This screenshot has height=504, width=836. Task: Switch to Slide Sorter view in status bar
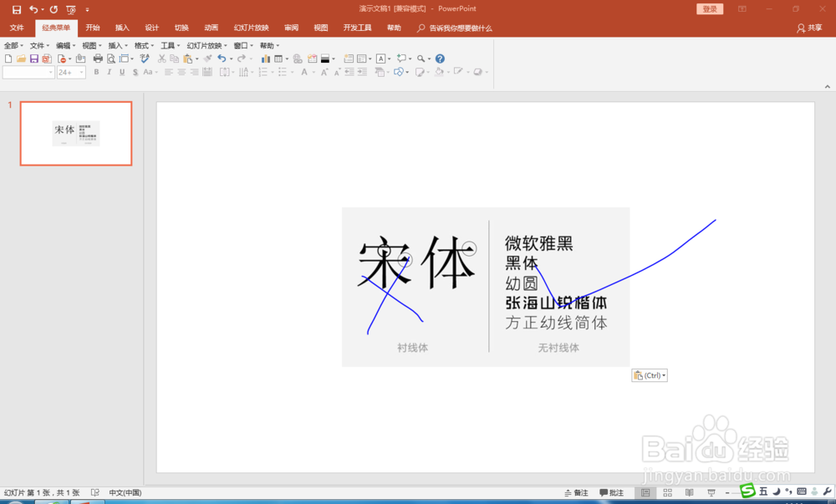click(667, 493)
